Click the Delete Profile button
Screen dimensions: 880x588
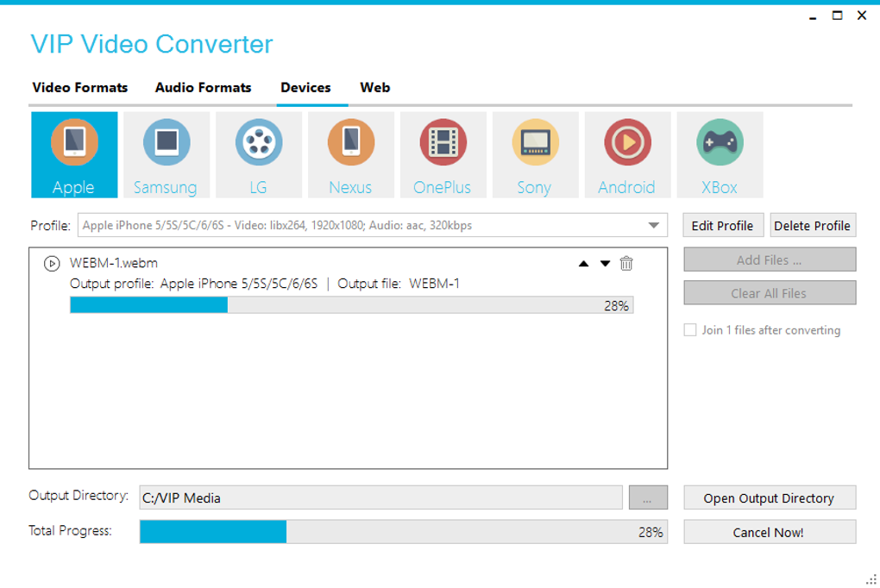tap(813, 226)
